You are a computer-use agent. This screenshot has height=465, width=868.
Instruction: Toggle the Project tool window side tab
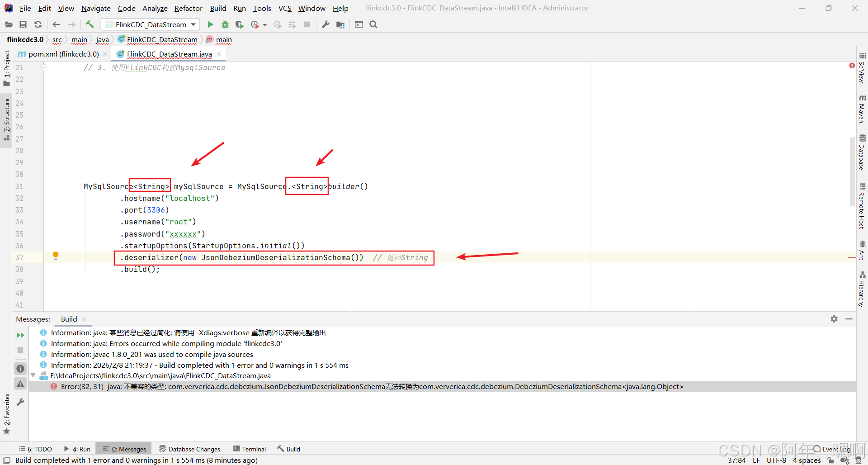[x=6, y=68]
